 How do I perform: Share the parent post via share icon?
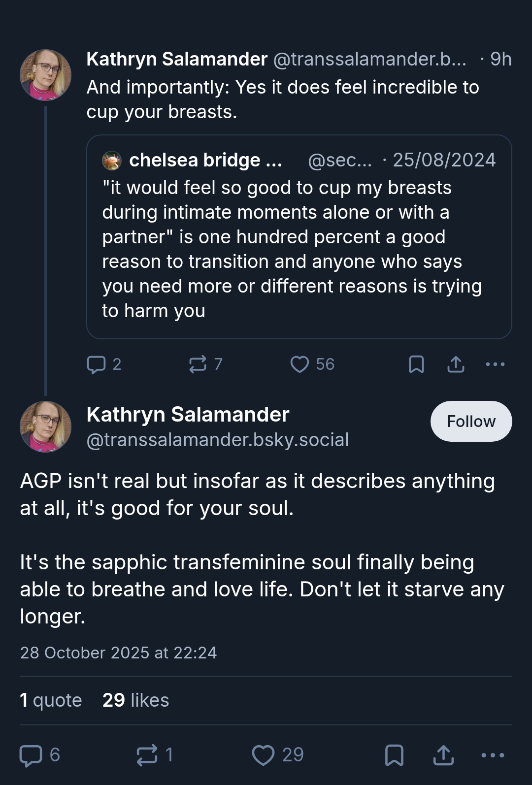tap(456, 364)
